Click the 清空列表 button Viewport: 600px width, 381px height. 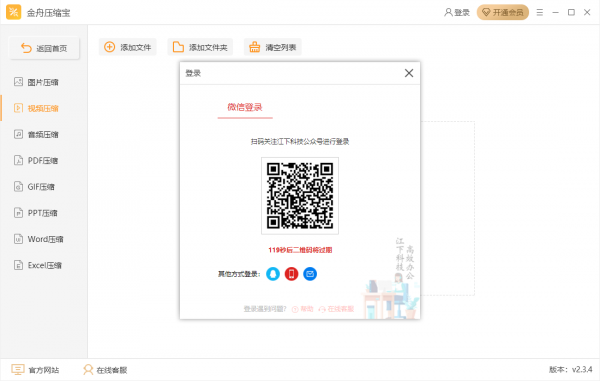(272, 47)
